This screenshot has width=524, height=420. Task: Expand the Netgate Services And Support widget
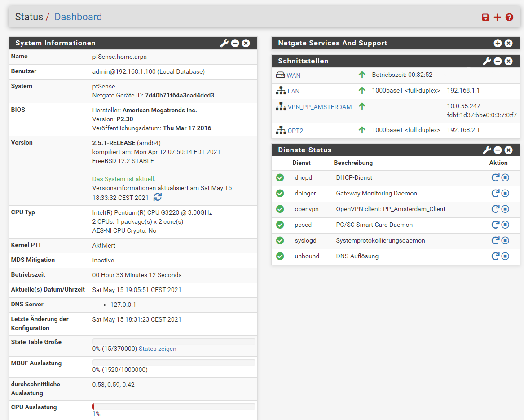pyautogui.click(x=498, y=43)
